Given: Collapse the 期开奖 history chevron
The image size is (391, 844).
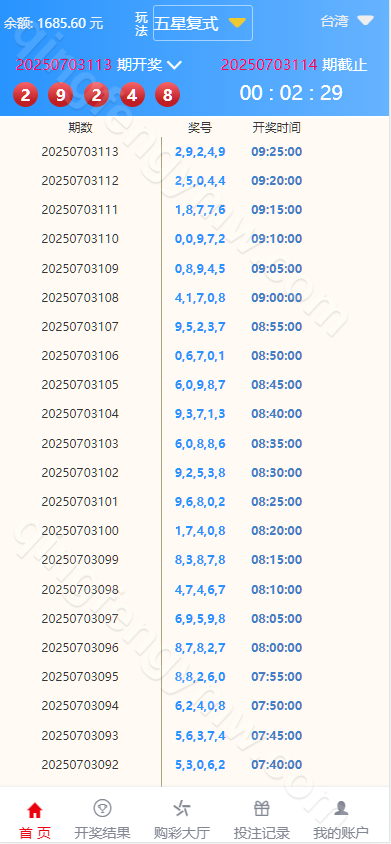Looking at the screenshot, I should 174,66.
